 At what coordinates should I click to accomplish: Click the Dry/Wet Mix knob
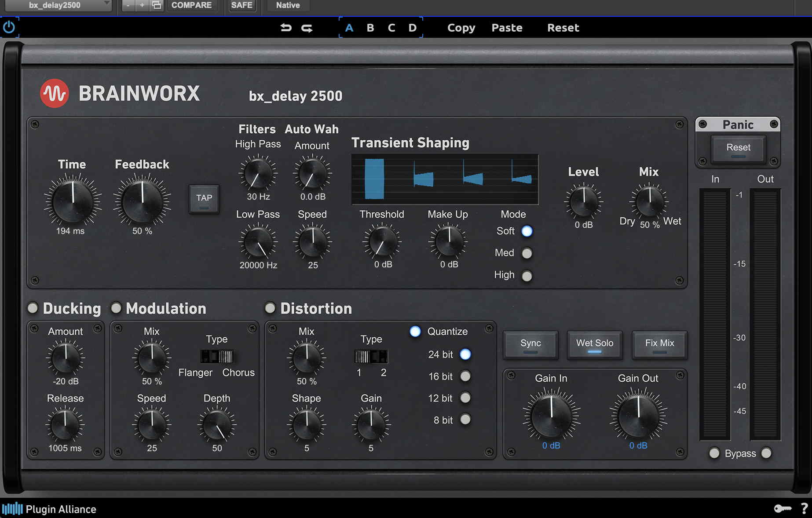649,201
